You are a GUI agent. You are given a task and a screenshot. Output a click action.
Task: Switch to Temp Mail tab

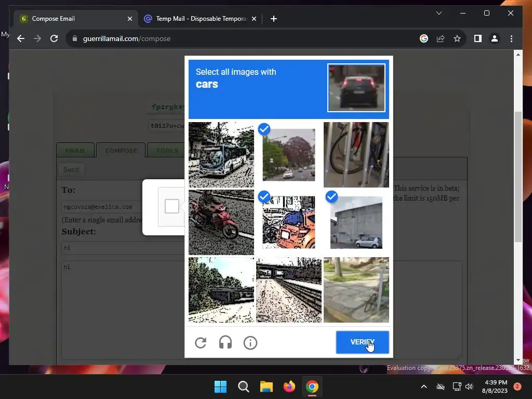tap(200, 19)
